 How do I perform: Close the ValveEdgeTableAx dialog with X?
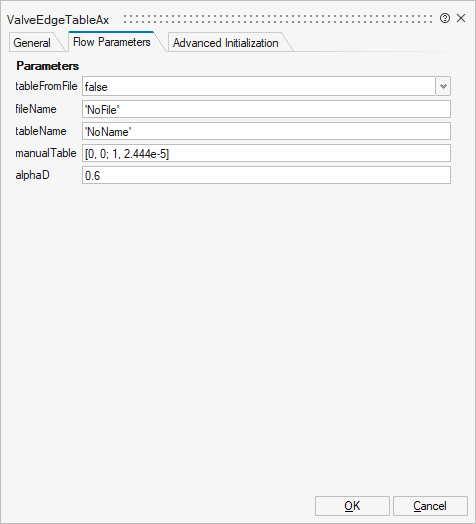tap(461, 18)
